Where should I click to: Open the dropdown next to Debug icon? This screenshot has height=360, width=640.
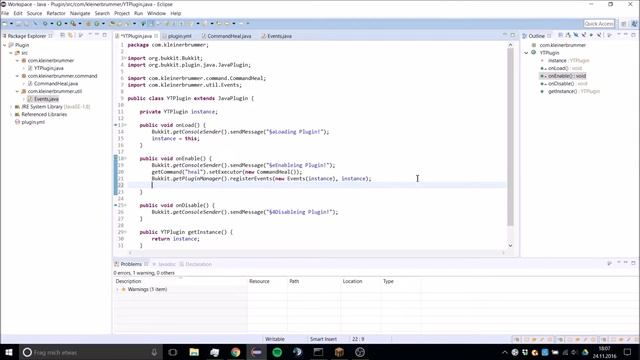coord(52,23)
